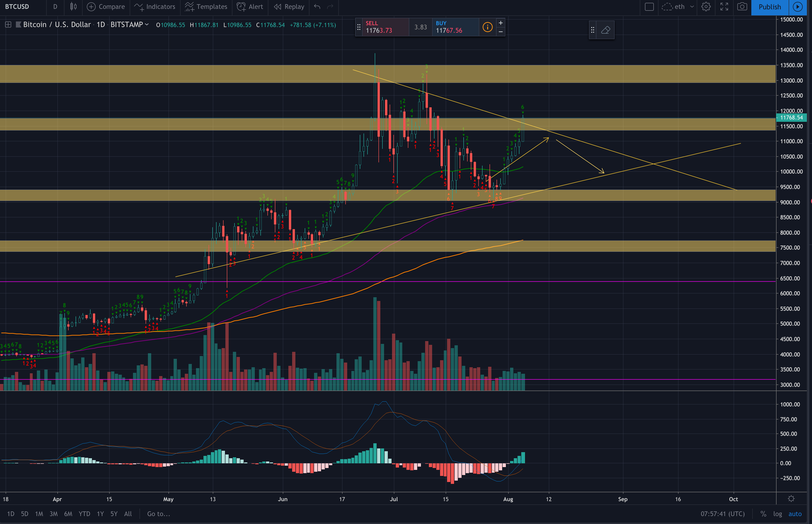Open the eth saved layout dropdown
This screenshot has height=524, width=812.
pos(678,7)
